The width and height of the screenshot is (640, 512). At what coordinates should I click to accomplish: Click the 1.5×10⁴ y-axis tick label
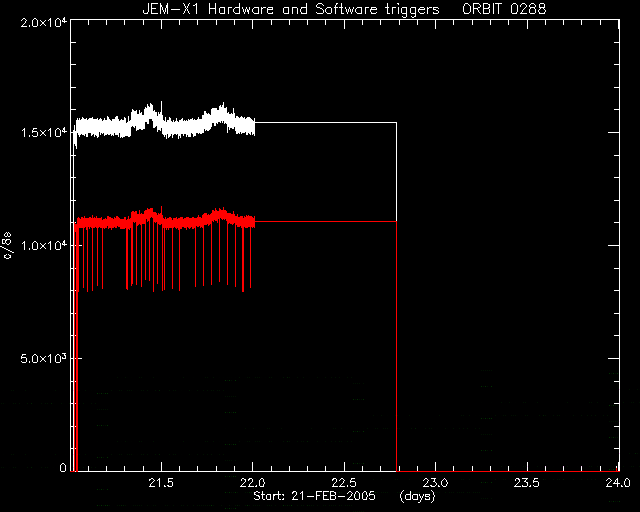pyautogui.click(x=44, y=133)
